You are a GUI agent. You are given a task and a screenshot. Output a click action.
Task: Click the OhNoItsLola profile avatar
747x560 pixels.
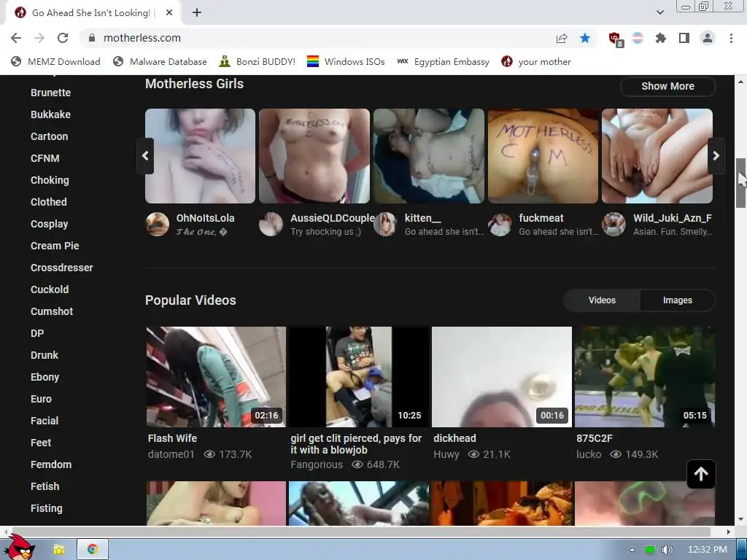click(158, 225)
